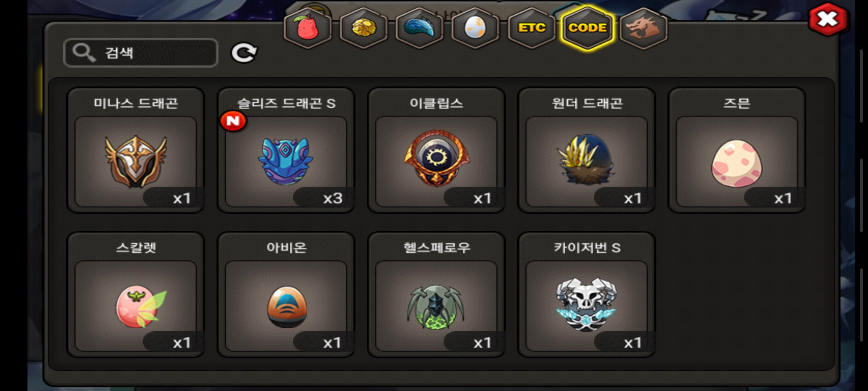Viewport: 868px width, 391px height.
Task: Select the 즈믄 pink spotted egg
Action: (x=737, y=150)
